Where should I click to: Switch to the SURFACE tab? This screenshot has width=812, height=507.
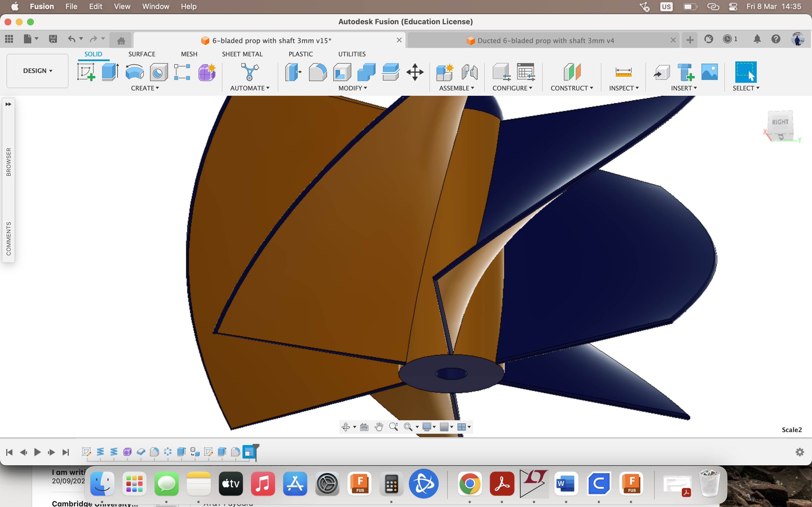(142, 54)
